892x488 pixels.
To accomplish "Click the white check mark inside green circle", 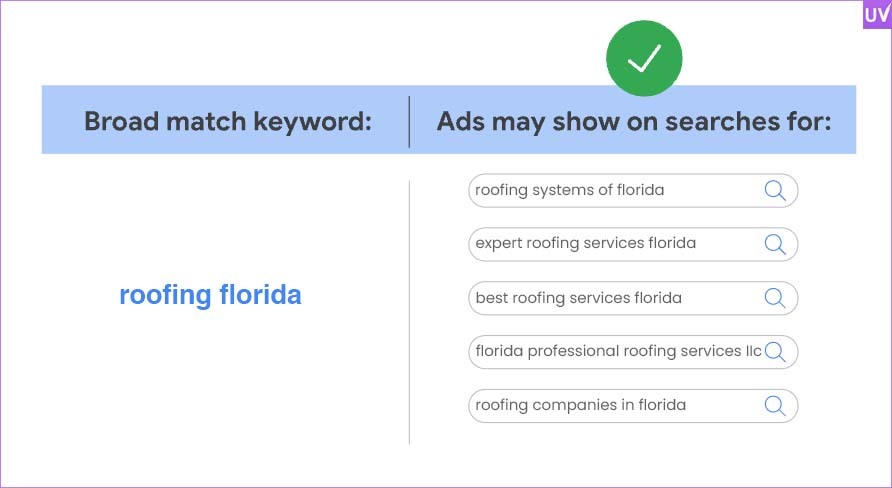I will 645,58.
